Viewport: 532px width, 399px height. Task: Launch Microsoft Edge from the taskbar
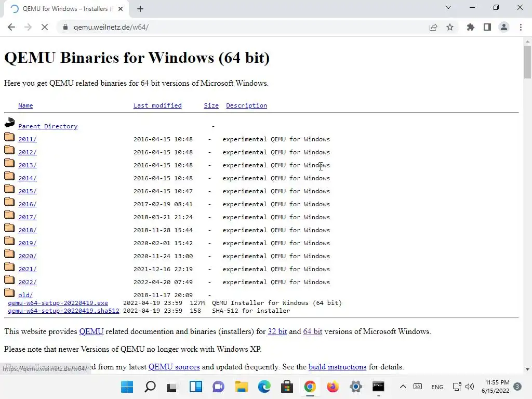coord(264,387)
